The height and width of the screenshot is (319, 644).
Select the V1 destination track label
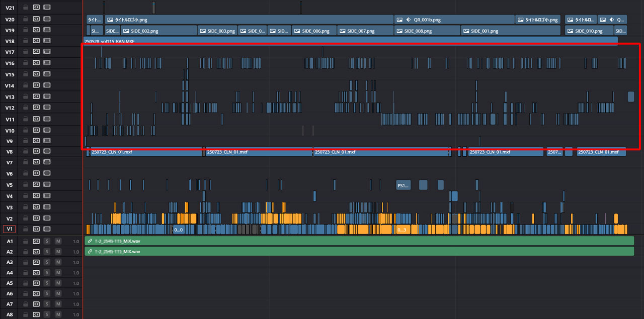9,229
